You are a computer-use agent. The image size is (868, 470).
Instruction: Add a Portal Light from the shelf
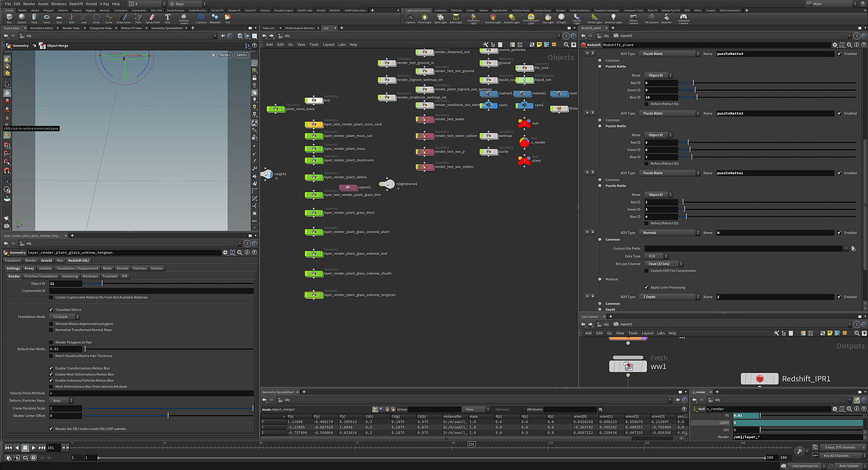[x=594, y=18]
